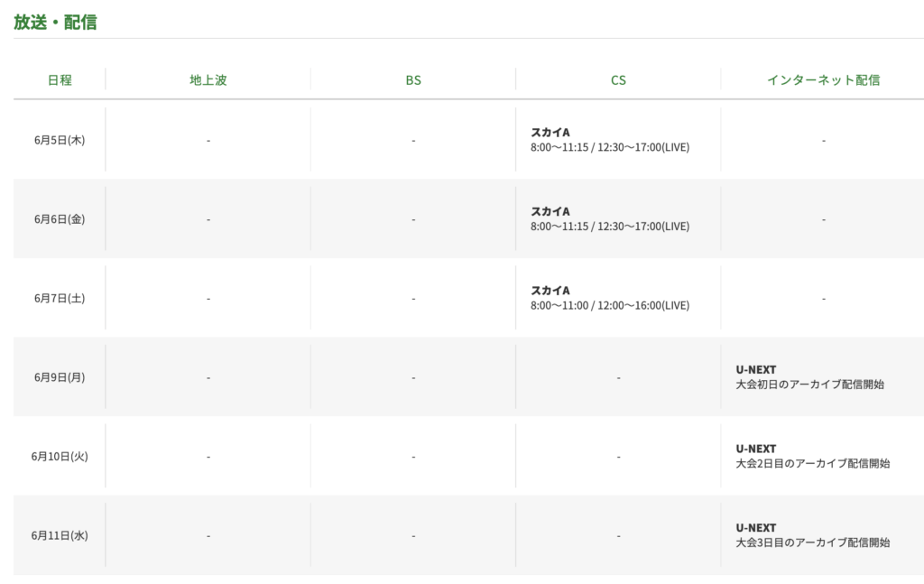Select the 6月11日(水) date cell
The height and width of the screenshot is (584, 924).
pos(60,535)
